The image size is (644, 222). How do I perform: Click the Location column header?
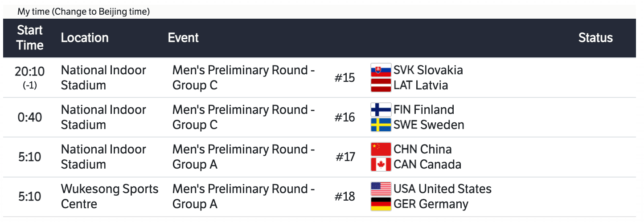coord(85,38)
